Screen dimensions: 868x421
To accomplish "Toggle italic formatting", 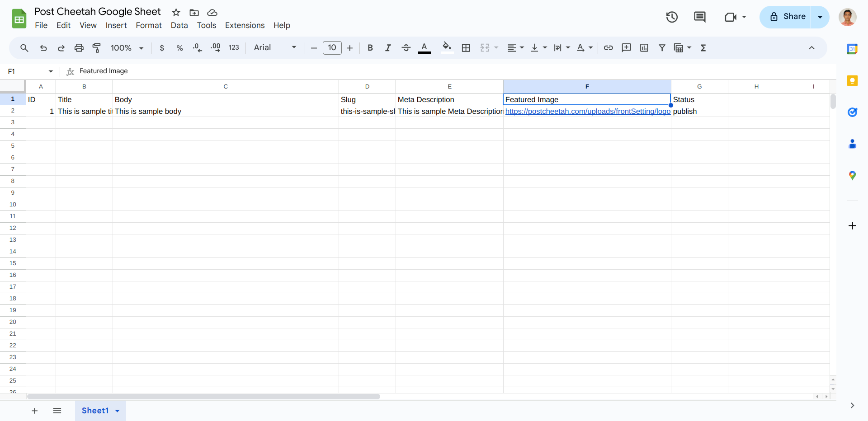I will point(388,48).
